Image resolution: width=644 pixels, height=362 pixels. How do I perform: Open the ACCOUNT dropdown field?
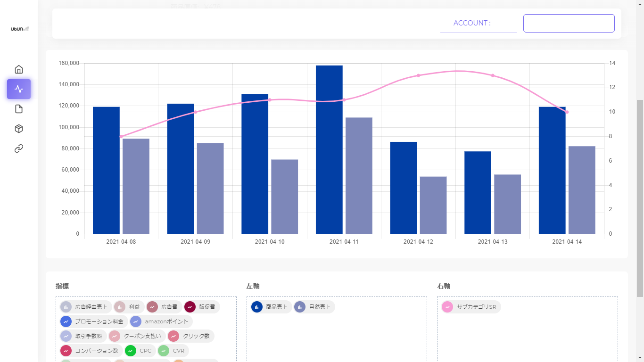point(479,23)
